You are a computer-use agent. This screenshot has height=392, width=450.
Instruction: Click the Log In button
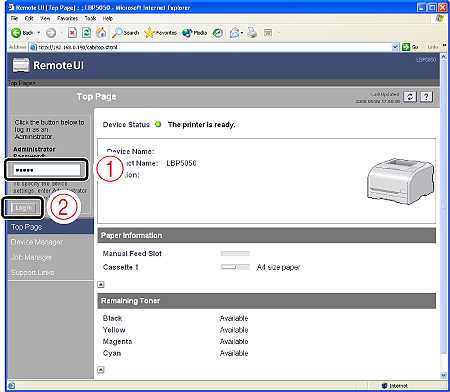pos(23,208)
